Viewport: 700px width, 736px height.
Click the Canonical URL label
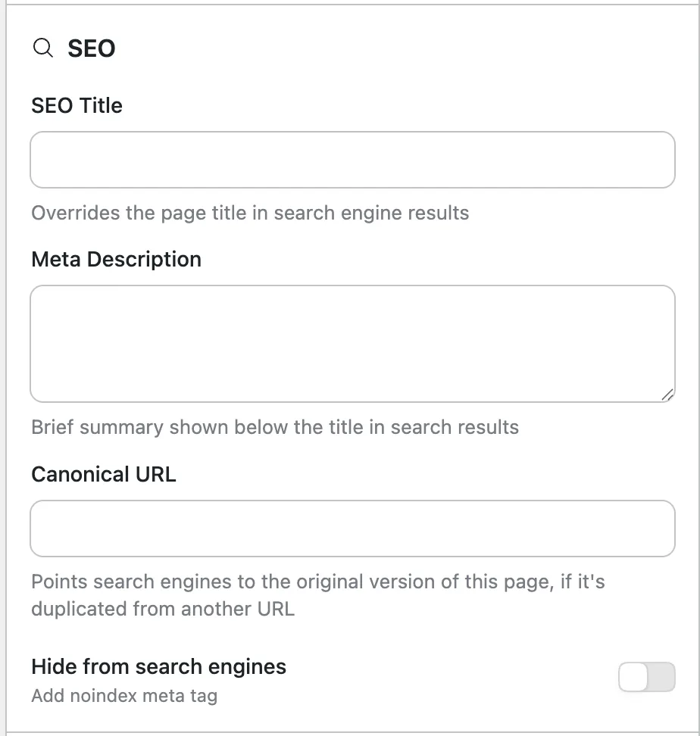(103, 475)
